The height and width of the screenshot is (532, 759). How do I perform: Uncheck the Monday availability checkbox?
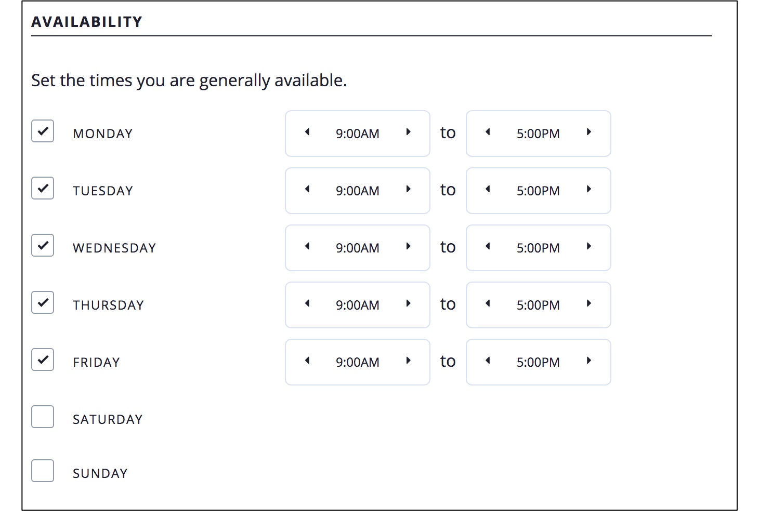43,131
